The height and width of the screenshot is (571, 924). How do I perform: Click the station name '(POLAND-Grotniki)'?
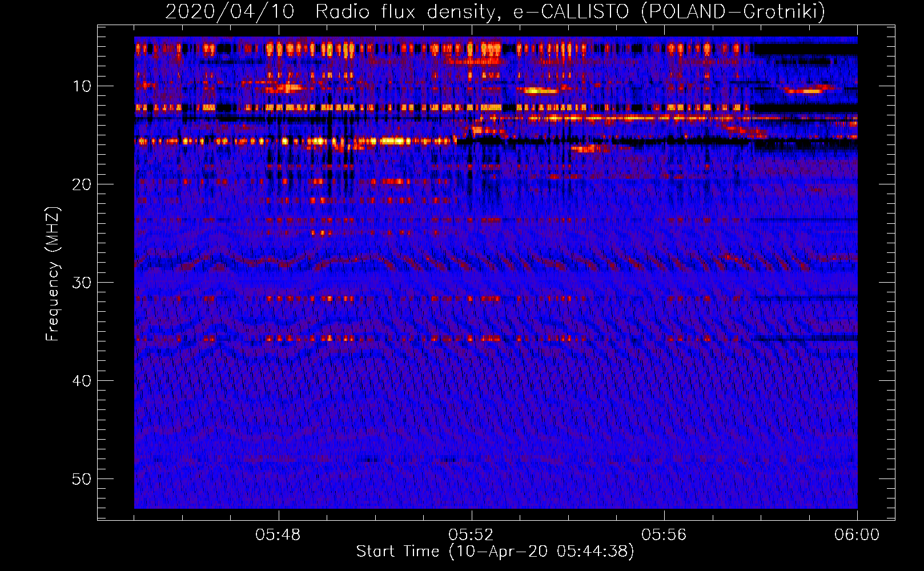733,11
